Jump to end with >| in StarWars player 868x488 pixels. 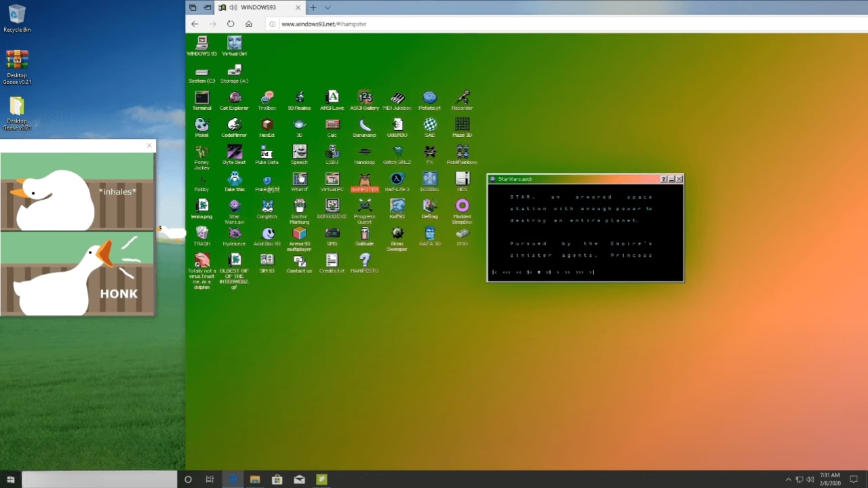pos(591,272)
